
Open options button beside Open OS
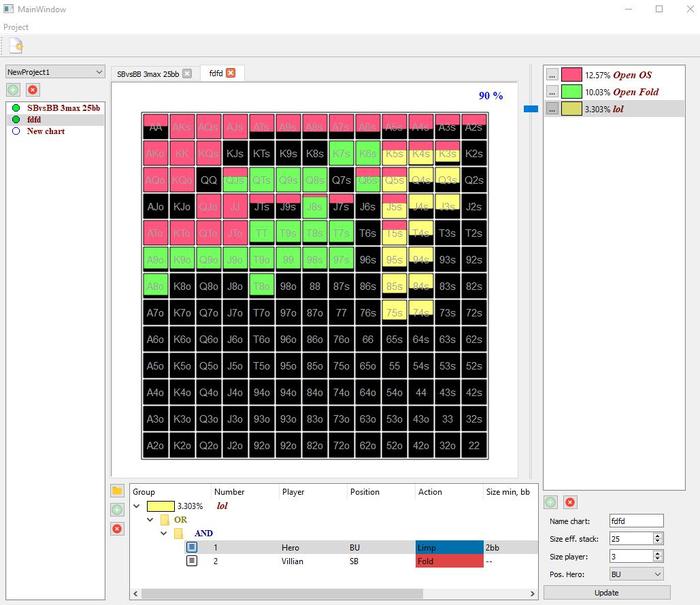[x=552, y=75]
